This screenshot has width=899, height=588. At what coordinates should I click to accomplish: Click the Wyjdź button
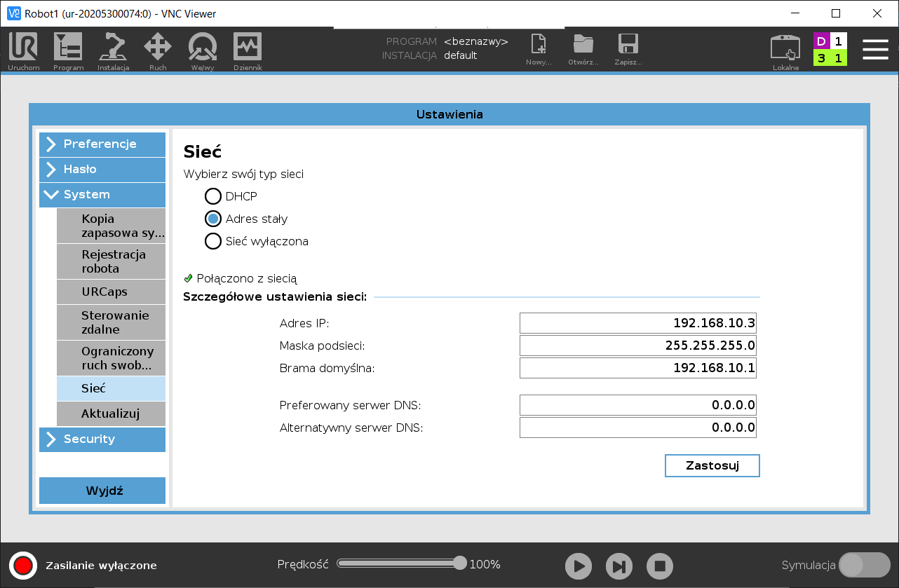point(102,491)
